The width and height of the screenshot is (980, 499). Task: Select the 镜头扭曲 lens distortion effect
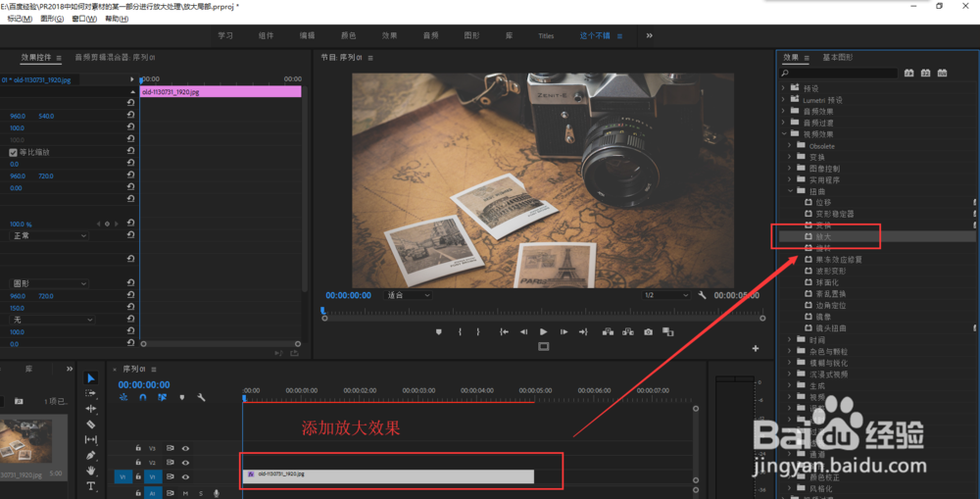click(831, 328)
